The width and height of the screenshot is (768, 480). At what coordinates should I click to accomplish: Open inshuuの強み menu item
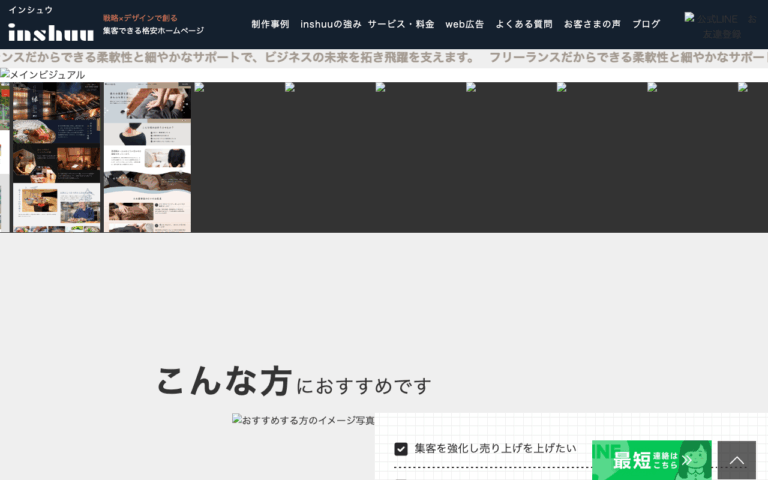pos(331,24)
